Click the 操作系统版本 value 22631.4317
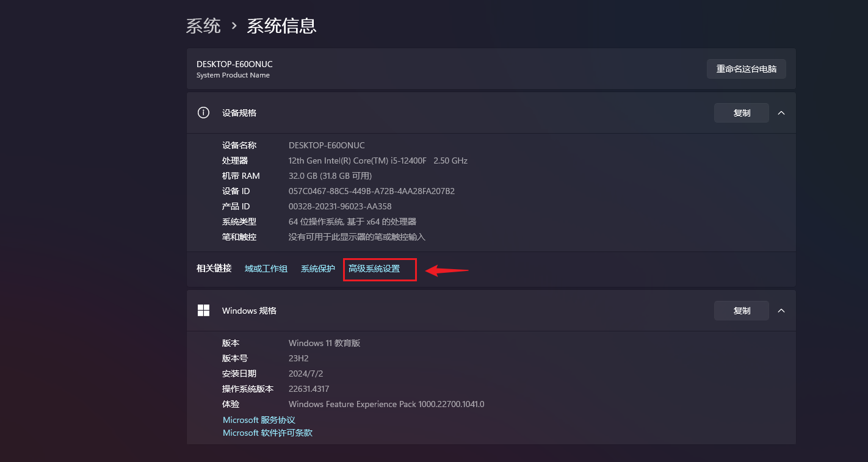The image size is (868, 462). [x=309, y=389]
